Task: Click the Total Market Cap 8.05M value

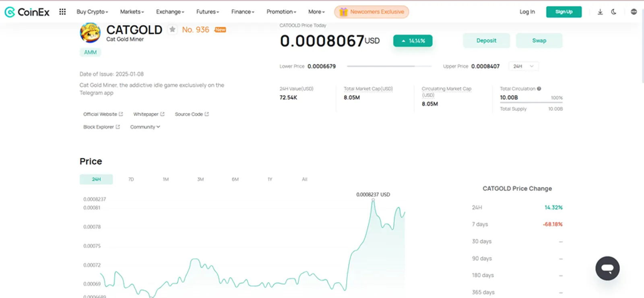Action: 352,97
